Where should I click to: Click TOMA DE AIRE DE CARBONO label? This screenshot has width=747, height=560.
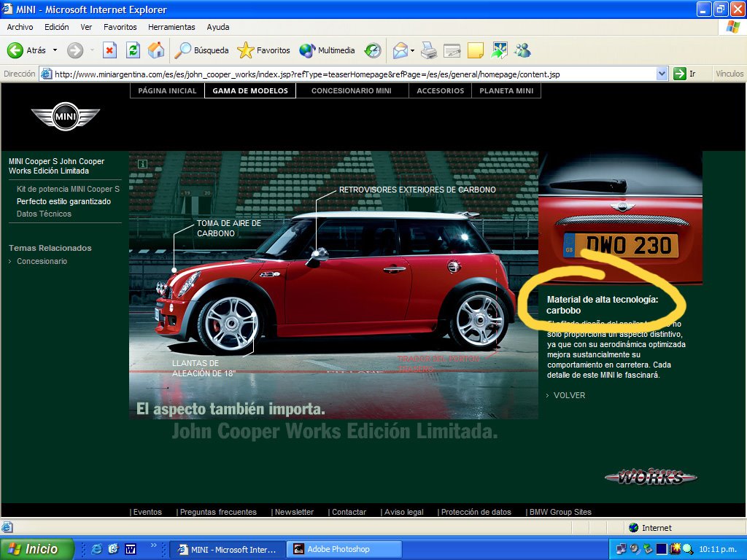tap(228, 228)
